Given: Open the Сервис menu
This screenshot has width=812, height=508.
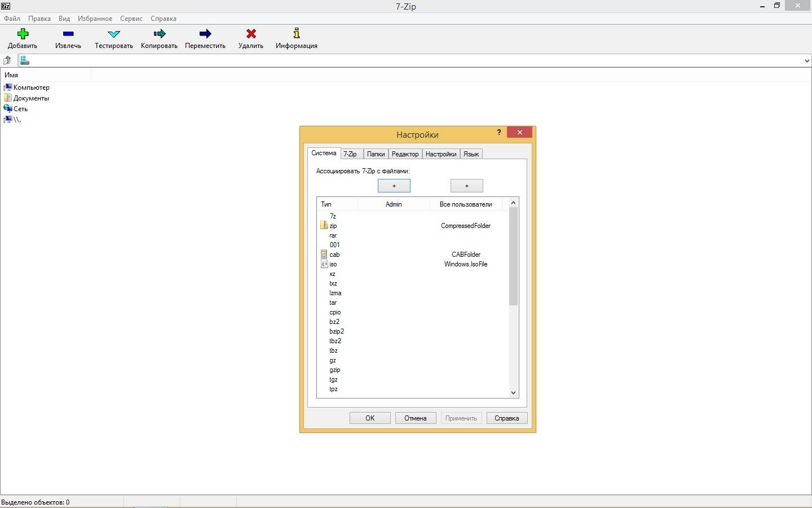Looking at the screenshot, I should [131, 19].
